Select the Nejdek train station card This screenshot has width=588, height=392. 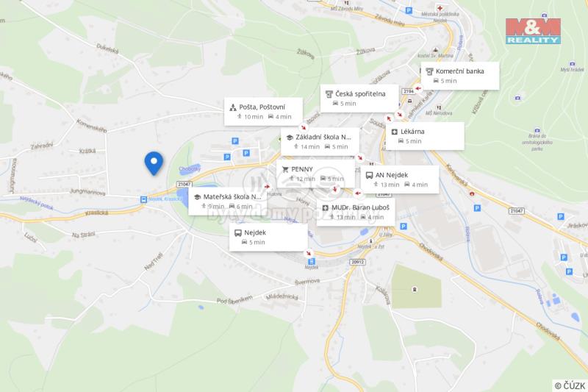click(268, 237)
